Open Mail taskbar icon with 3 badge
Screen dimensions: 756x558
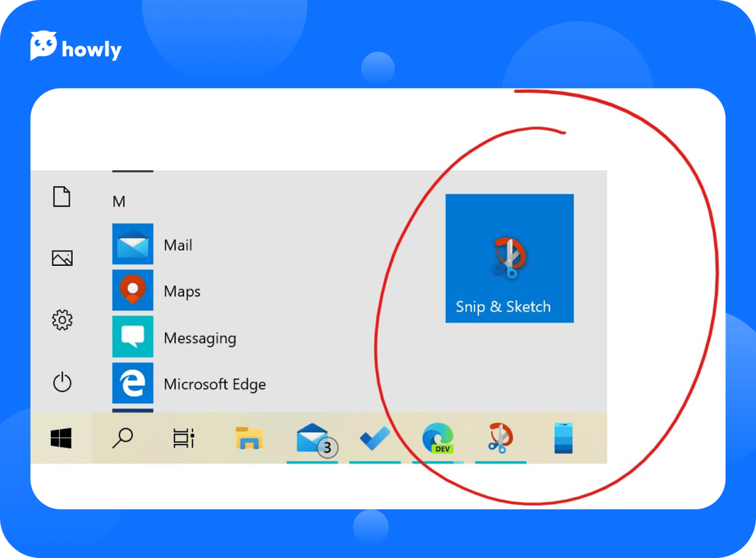click(313, 438)
